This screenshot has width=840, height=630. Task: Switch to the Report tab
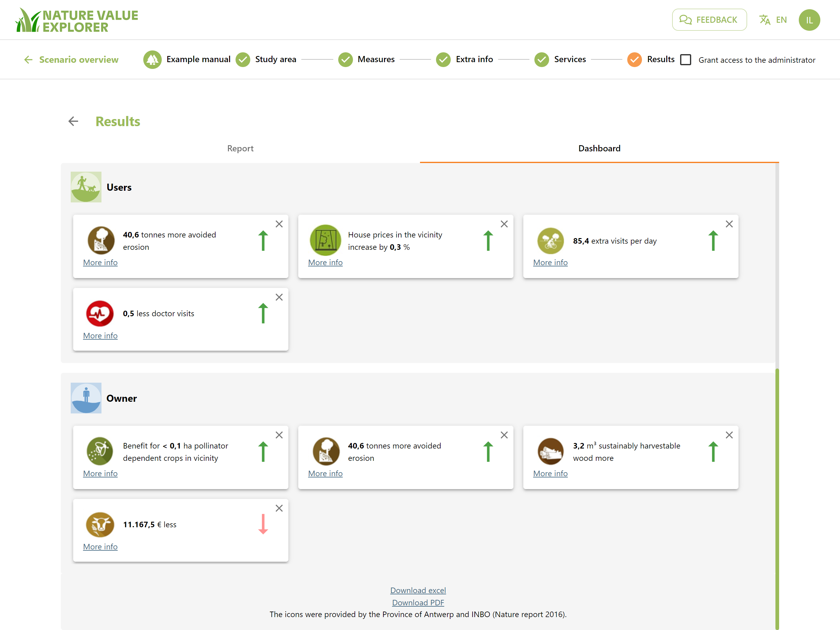240,149
